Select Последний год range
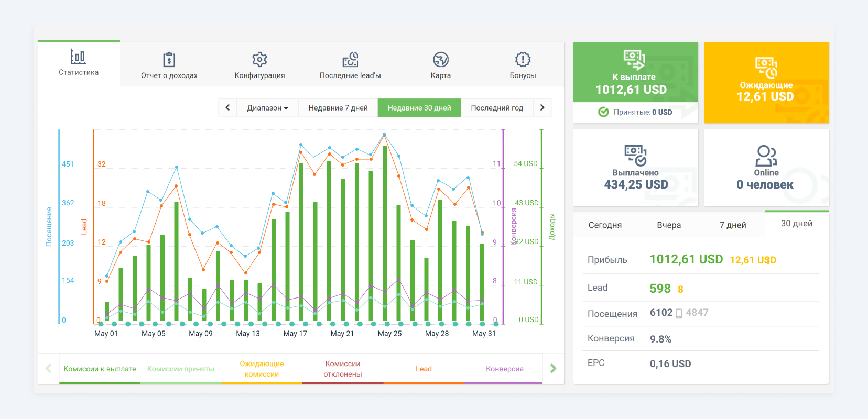Screen dimensions: 868x419 (497, 107)
